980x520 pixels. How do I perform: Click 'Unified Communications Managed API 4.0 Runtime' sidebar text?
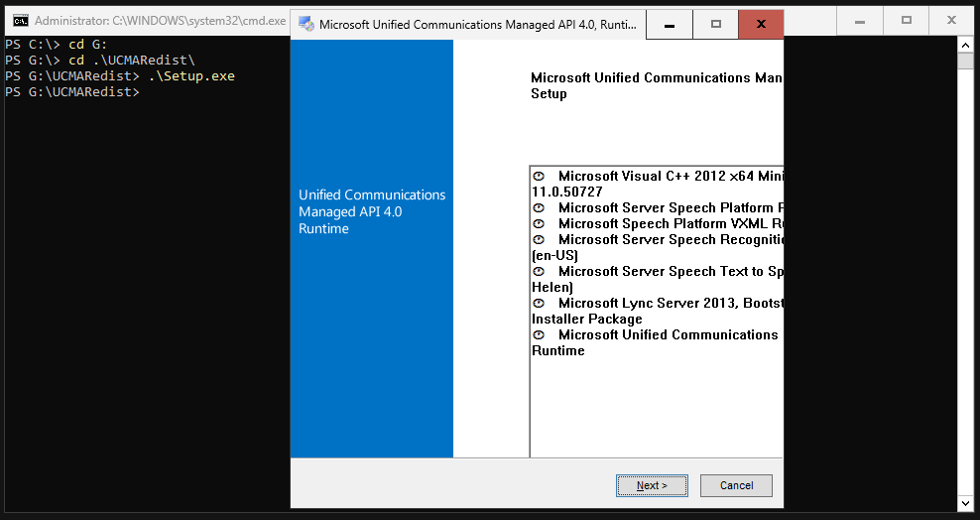point(372,212)
